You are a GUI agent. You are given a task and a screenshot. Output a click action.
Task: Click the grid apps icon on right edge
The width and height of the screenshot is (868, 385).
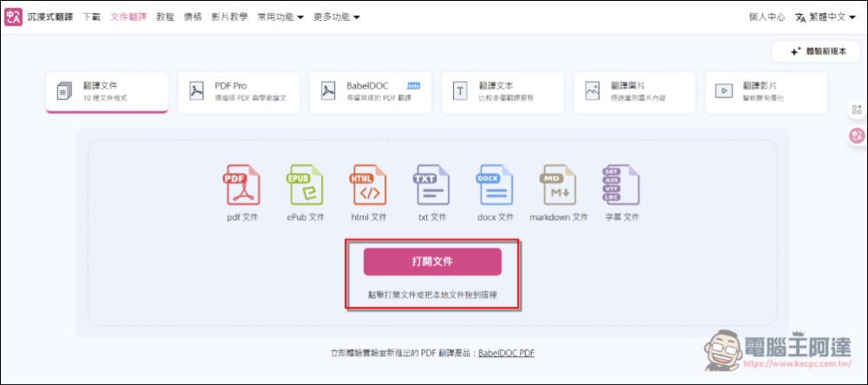[x=857, y=110]
